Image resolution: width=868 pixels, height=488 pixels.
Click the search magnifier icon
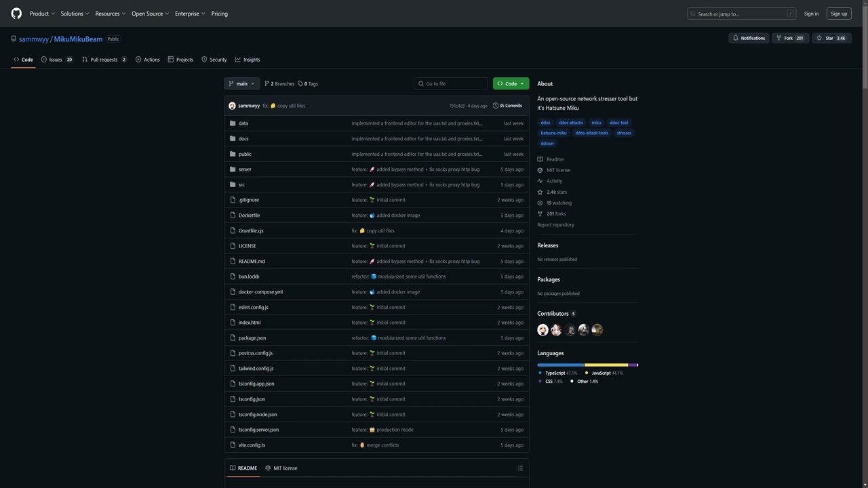(693, 14)
